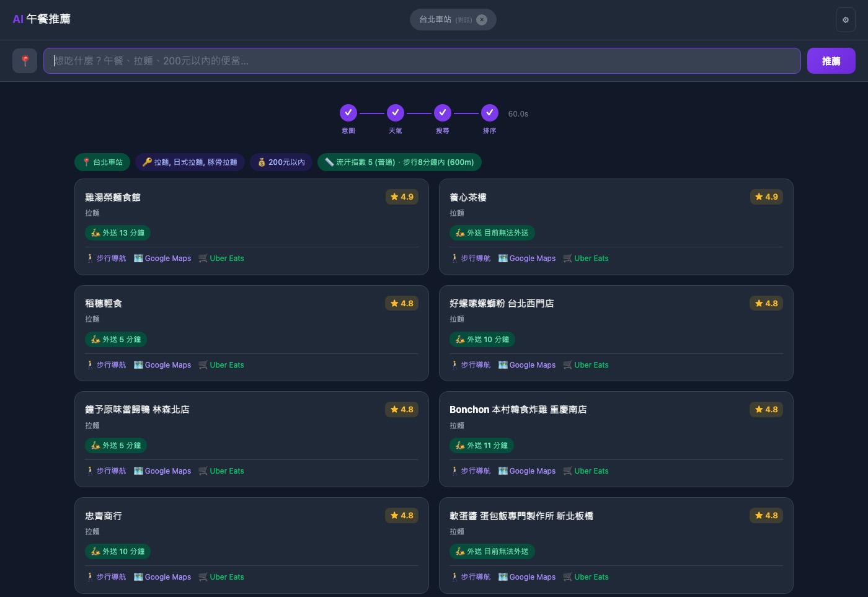868x597 pixels.
Task: Click 好螺嗦螺螄粉 台北西門店 title
Action: [502, 304]
